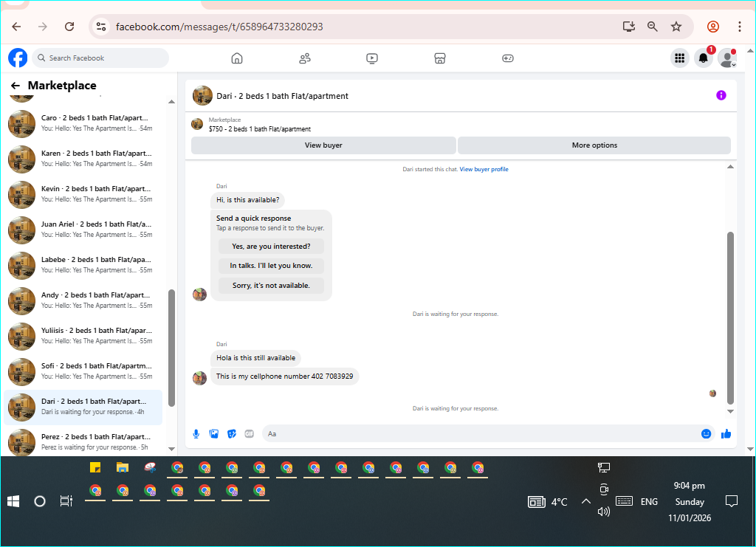
Task: Open the account profile avatar menu
Action: click(x=727, y=58)
